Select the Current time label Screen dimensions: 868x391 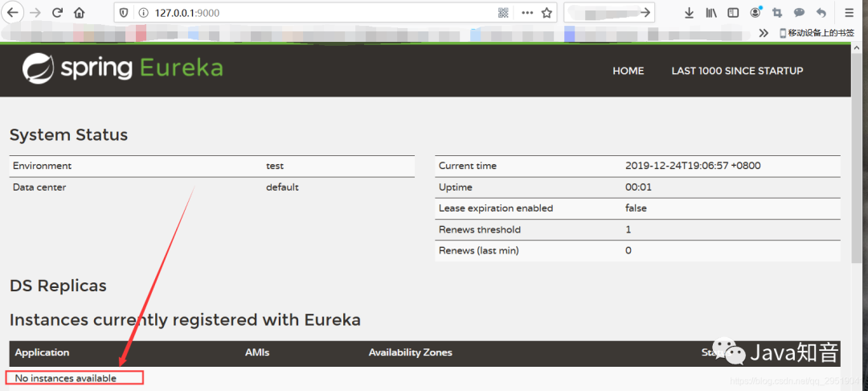pyautogui.click(x=468, y=166)
